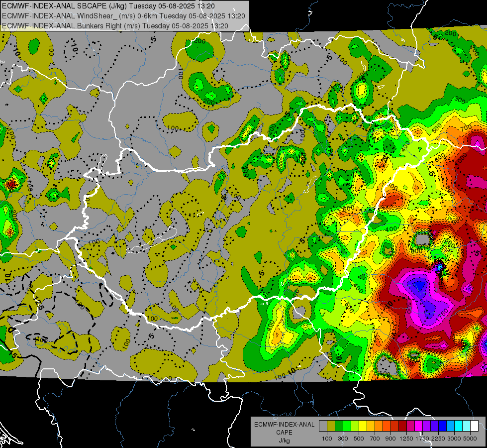Select the bright magenta CAPE legend swatch
The width and height of the screenshot is (487, 448).
419,426
